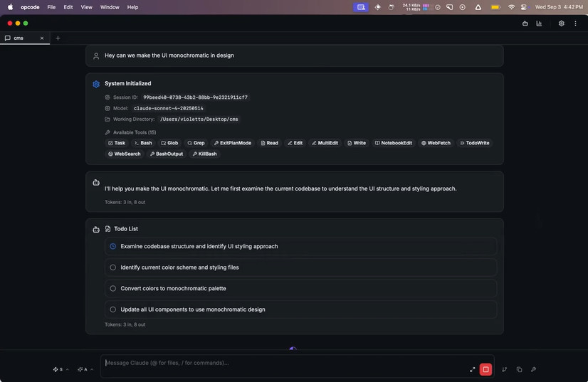
Task: Select the todo row Examine codebase structure
Action: 300,246
